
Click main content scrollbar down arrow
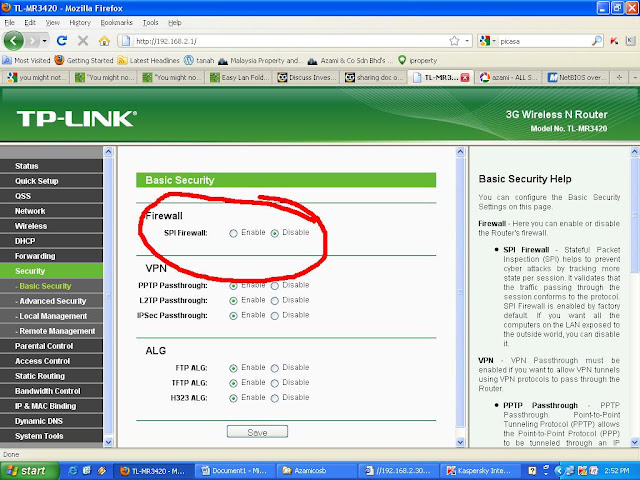(x=460, y=442)
